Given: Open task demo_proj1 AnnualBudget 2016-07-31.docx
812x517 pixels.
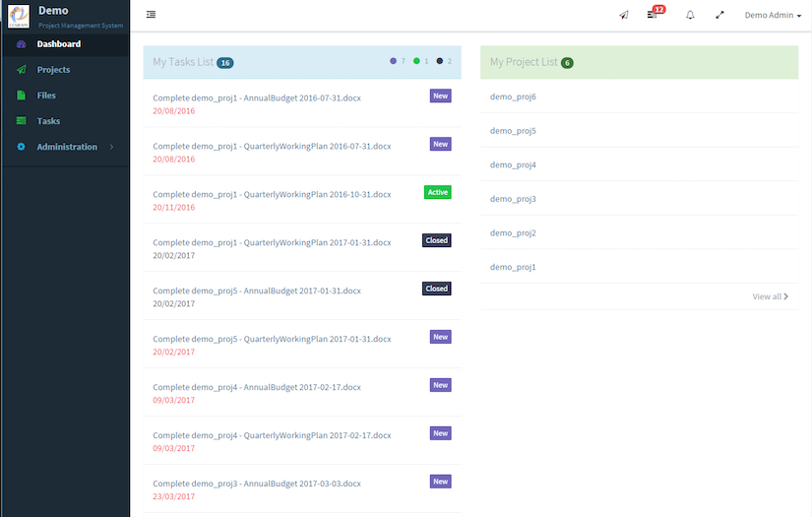Looking at the screenshot, I should click(257, 97).
